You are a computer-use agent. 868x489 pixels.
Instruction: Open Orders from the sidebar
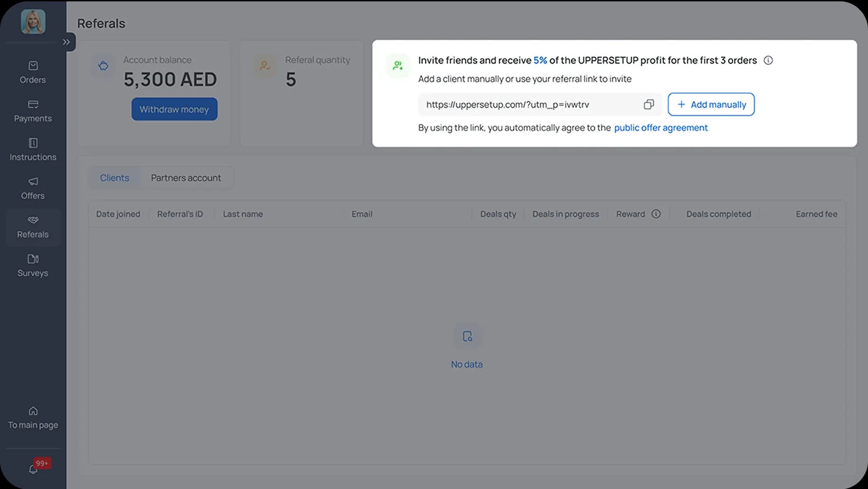[x=33, y=72]
